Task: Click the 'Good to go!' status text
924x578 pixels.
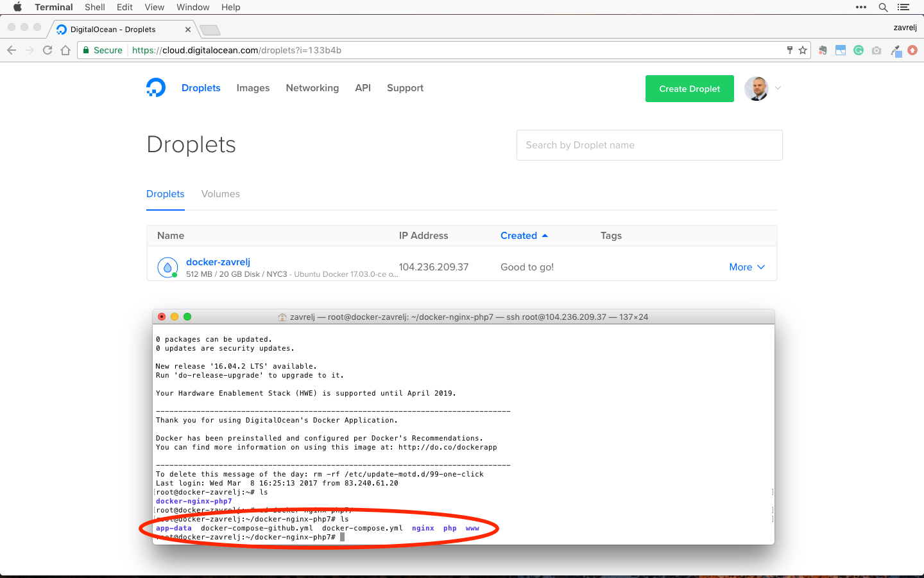Action: coord(527,267)
